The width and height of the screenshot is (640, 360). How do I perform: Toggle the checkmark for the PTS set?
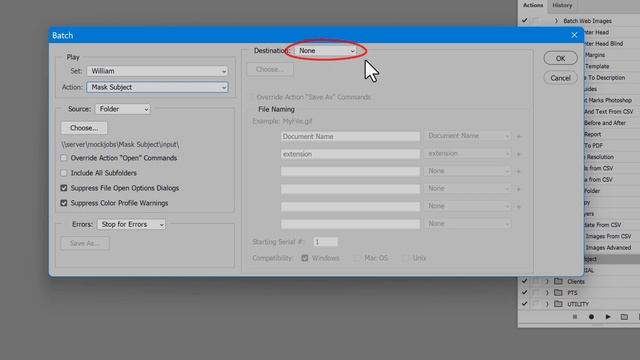524,293
